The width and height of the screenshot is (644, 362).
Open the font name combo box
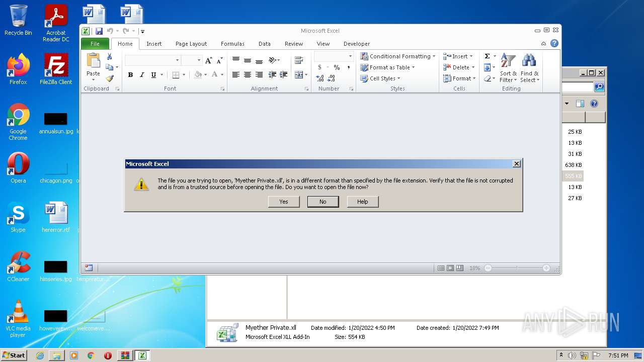click(152, 60)
